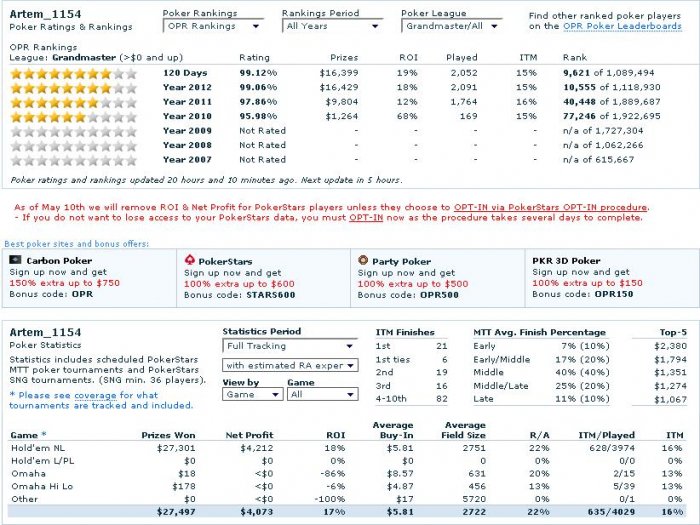Screen dimensions: 700x525
Task: Click the star rating for Year 2012
Action: 74,88
